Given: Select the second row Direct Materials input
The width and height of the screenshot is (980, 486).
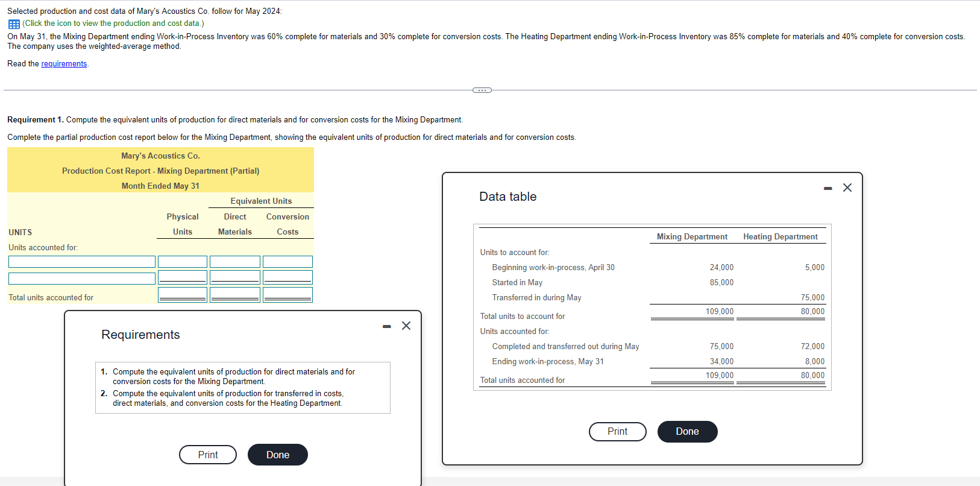Looking at the screenshot, I should (235, 277).
